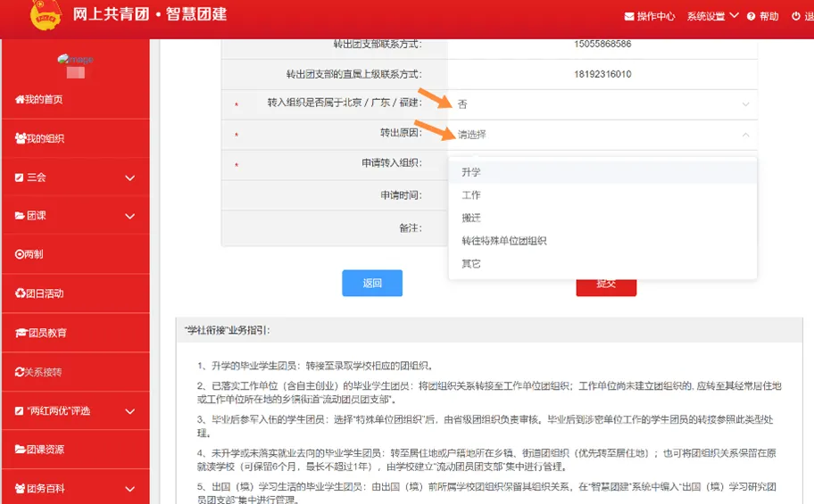Click the envelope icon beside 操作中心
The height and width of the screenshot is (504, 814).
628,16
